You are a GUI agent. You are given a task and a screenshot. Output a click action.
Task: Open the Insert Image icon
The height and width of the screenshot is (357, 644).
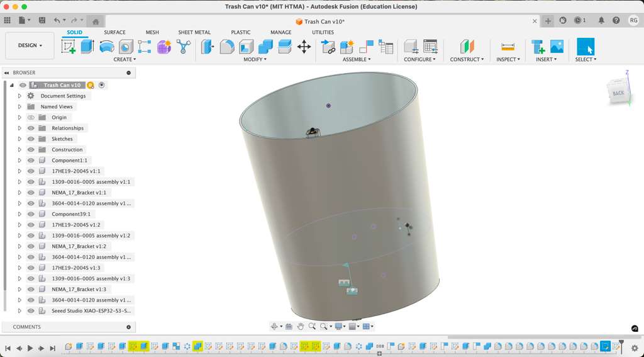tap(557, 47)
